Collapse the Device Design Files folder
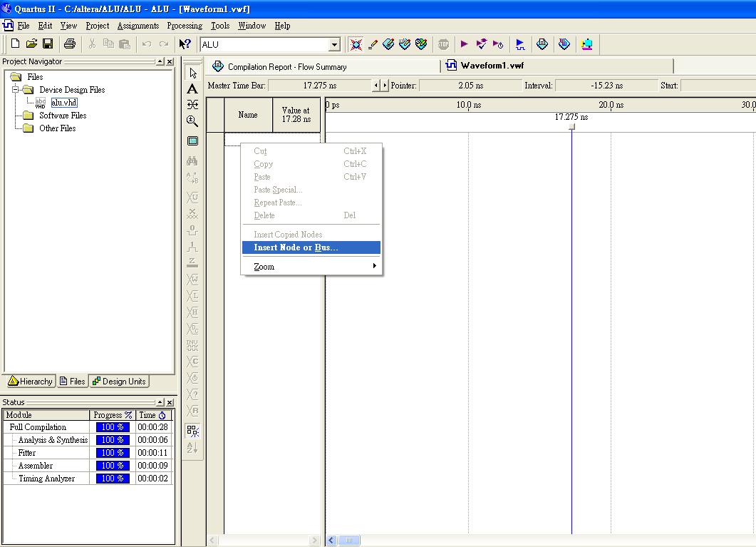The height and width of the screenshot is (547, 756). pyautogui.click(x=15, y=90)
